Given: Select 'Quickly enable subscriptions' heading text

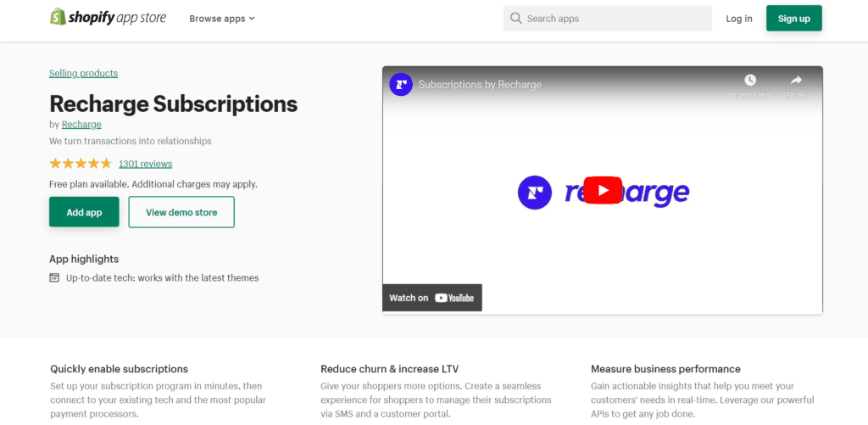Looking at the screenshot, I should 119,368.
